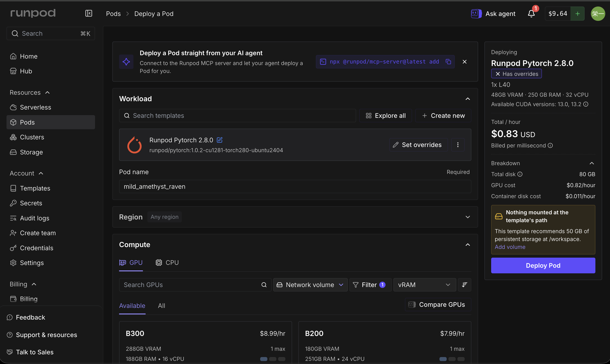The width and height of the screenshot is (610, 364).
Task: Remove the Has overrides tag
Action: click(498, 74)
